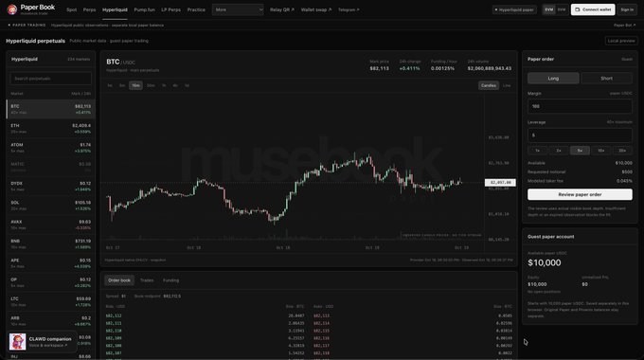Set leverage preset to 20x
Image resolution: width=644 pixels, height=360 pixels.
pos(622,151)
